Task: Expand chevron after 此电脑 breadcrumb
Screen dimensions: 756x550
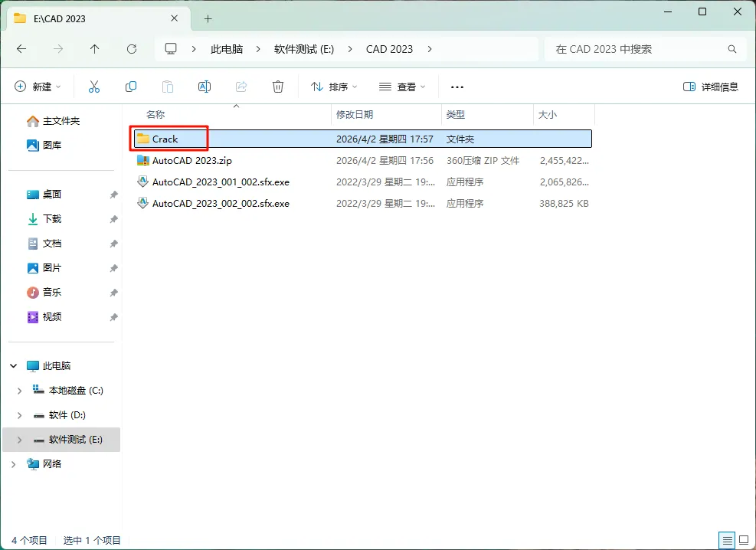Action: coord(258,49)
